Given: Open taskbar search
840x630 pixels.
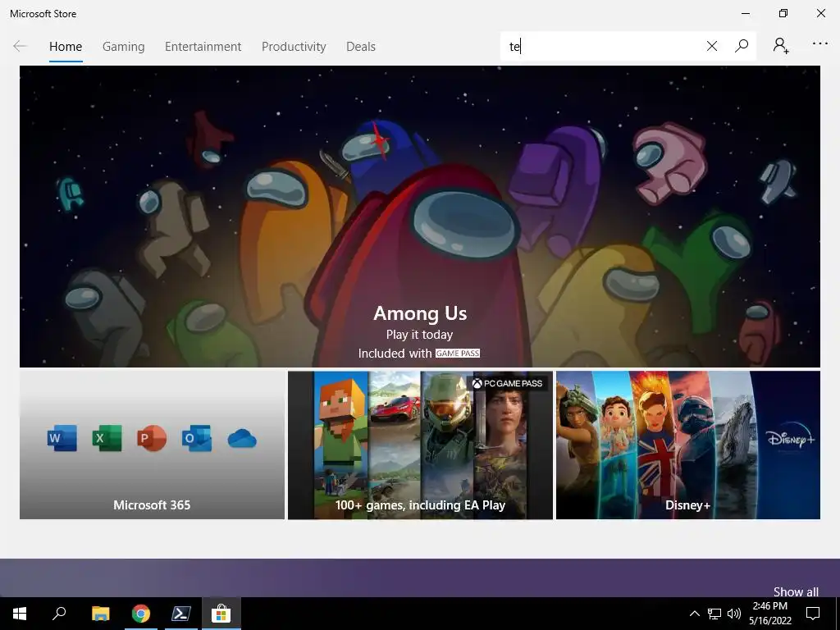Looking at the screenshot, I should click(59, 614).
